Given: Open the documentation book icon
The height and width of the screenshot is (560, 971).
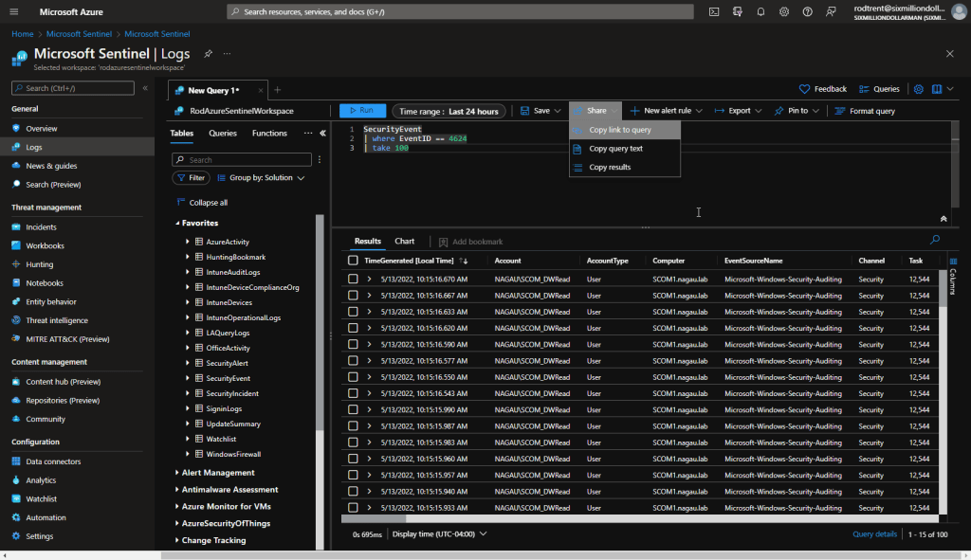Looking at the screenshot, I should (937, 89).
